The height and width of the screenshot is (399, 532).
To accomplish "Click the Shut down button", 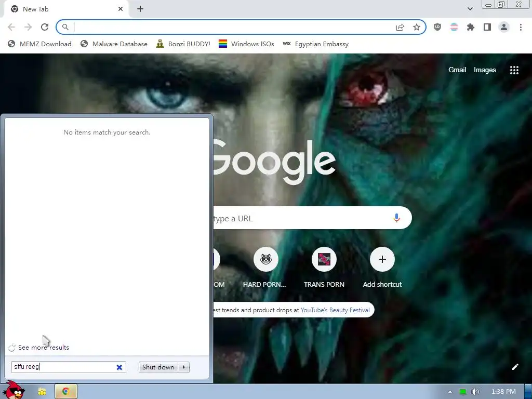I will click(158, 367).
